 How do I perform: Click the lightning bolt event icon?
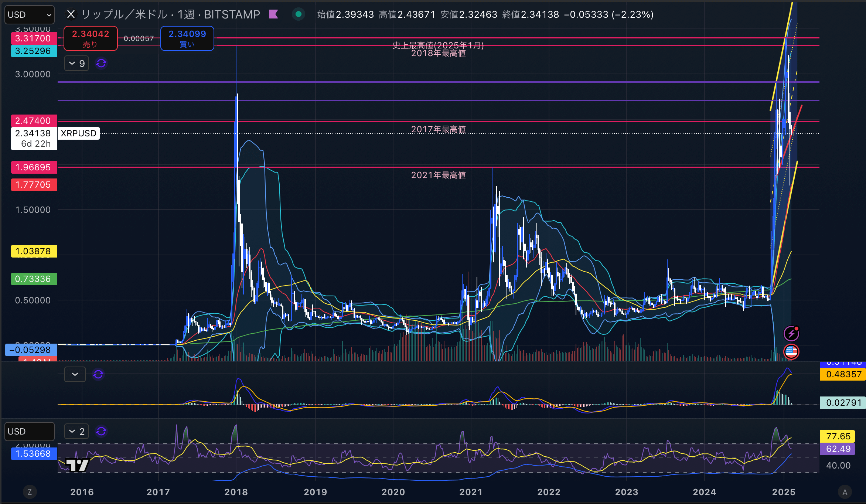click(x=791, y=334)
